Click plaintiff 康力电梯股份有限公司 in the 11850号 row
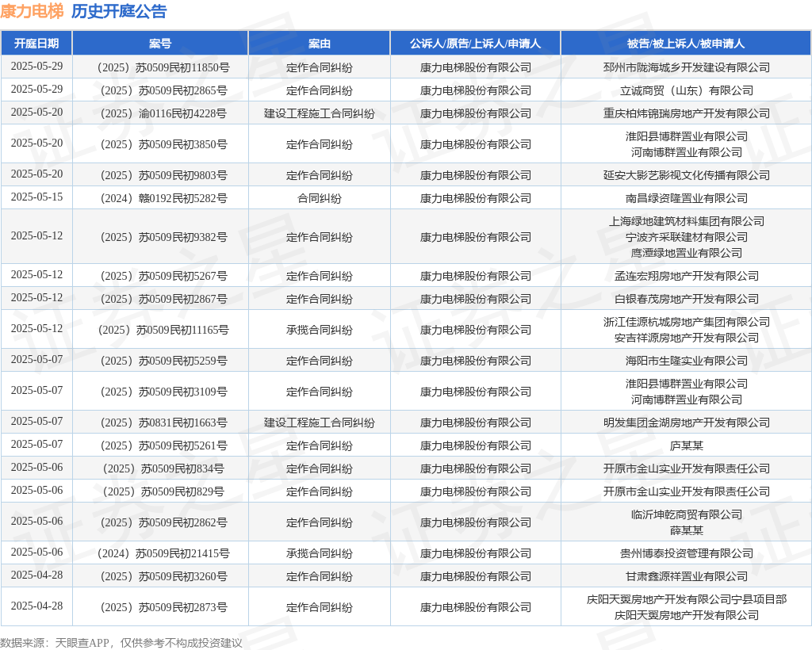This screenshot has height=650, width=812. 476,68
